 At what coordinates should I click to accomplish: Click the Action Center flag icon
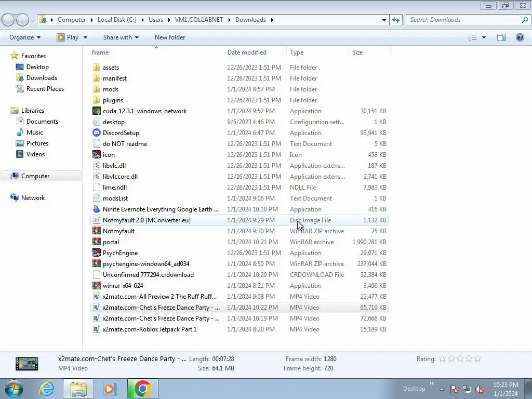[454, 389]
